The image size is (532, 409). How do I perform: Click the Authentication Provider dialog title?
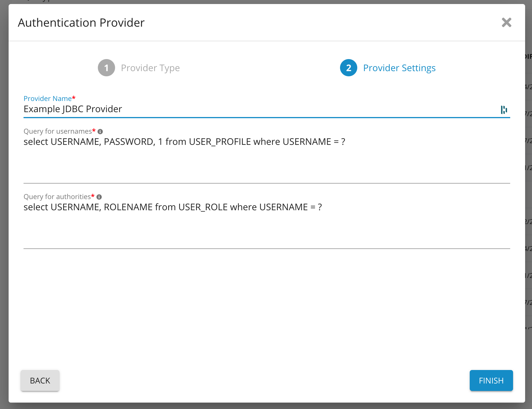pos(81,23)
